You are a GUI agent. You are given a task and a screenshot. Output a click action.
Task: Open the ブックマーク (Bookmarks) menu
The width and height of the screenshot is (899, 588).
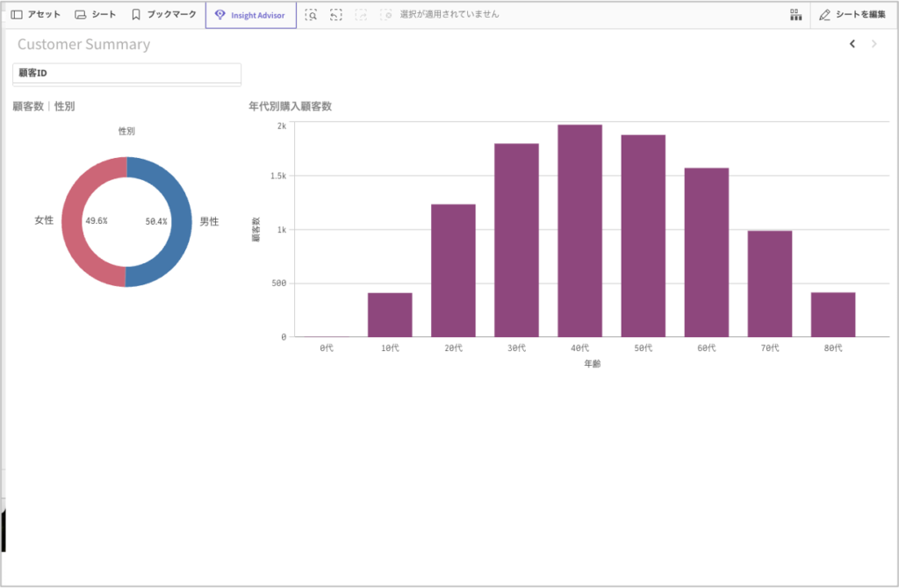(x=163, y=15)
